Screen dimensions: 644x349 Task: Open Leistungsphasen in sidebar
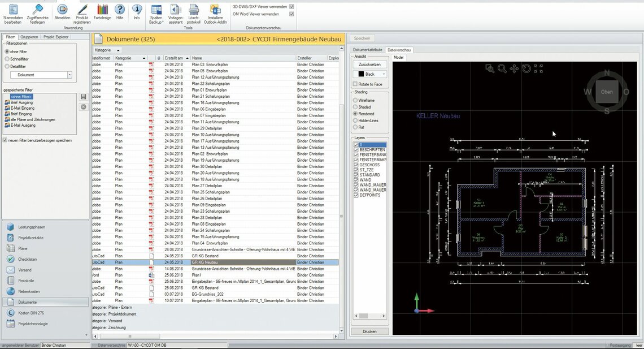45,227
